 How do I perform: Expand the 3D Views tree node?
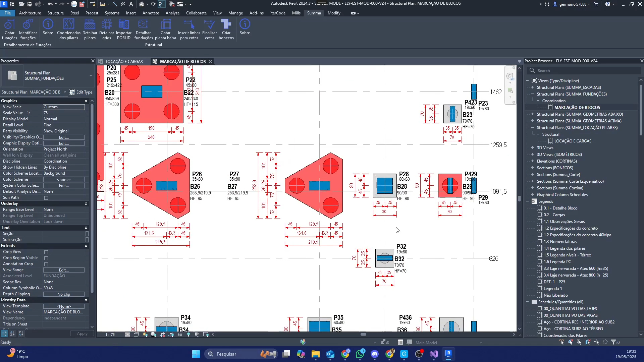tap(533, 148)
